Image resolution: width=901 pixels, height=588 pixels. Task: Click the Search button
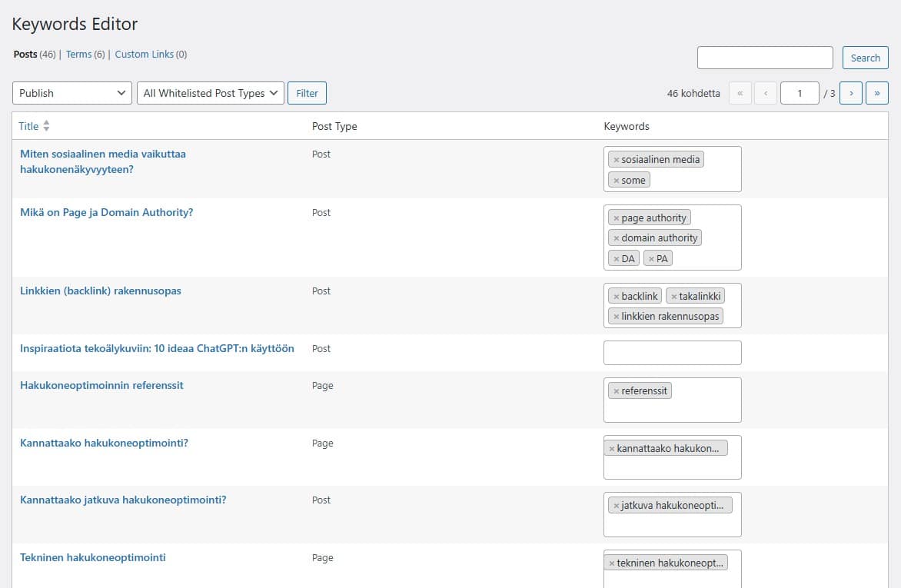pos(866,58)
